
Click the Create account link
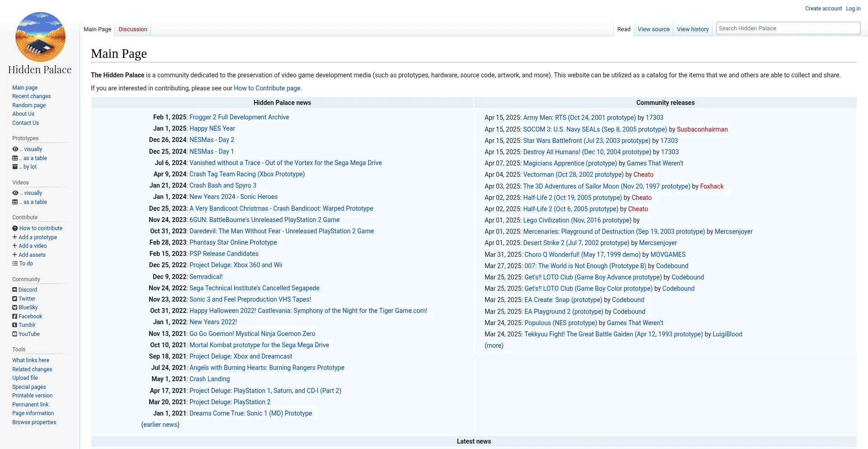tap(823, 9)
